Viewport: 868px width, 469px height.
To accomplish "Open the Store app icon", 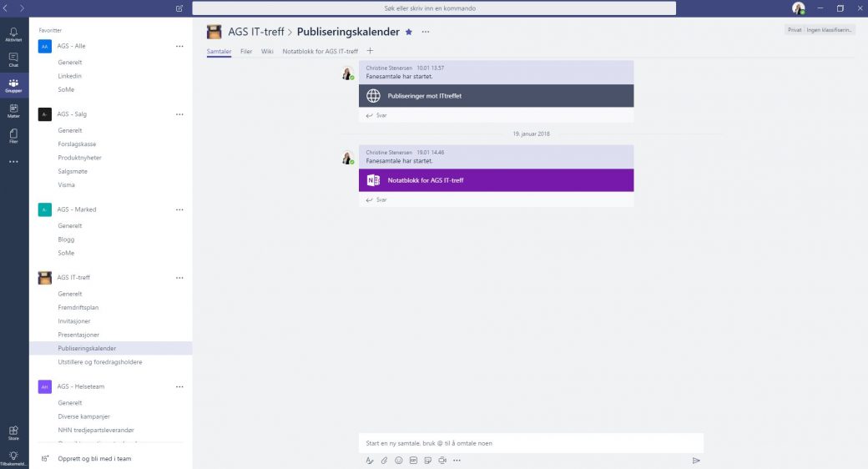I will pyautogui.click(x=13, y=431).
